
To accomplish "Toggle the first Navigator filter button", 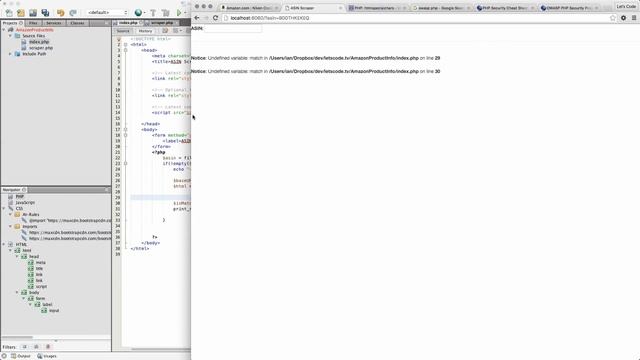I will click(24, 347).
